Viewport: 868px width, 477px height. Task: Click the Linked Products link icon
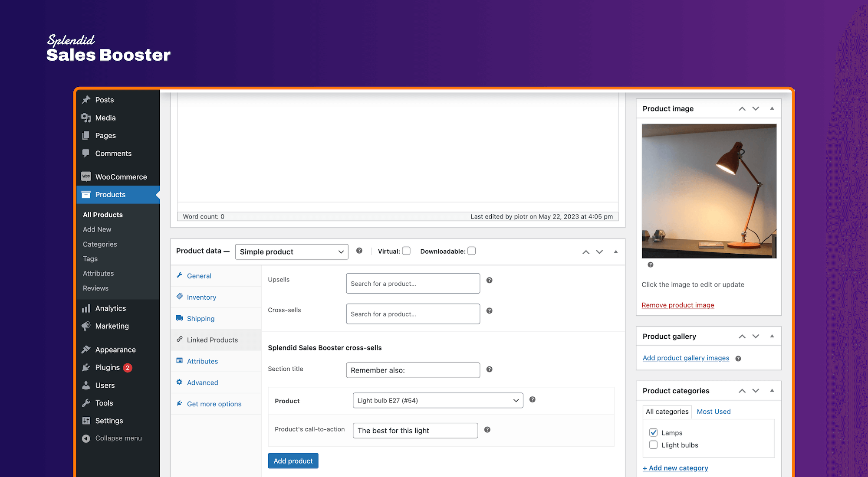180,339
